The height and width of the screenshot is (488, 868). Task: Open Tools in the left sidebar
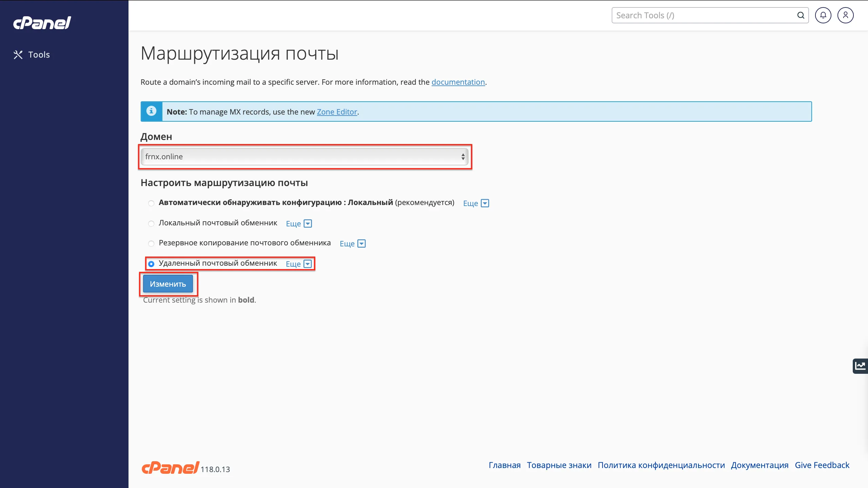(39, 55)
